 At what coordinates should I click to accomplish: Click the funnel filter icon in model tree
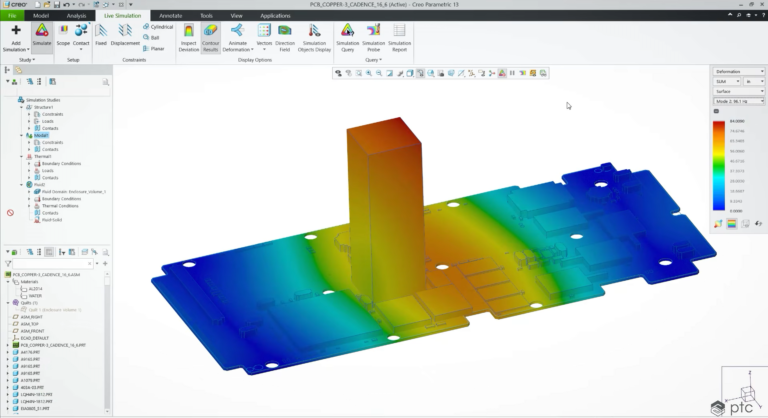tap(8, 264)
